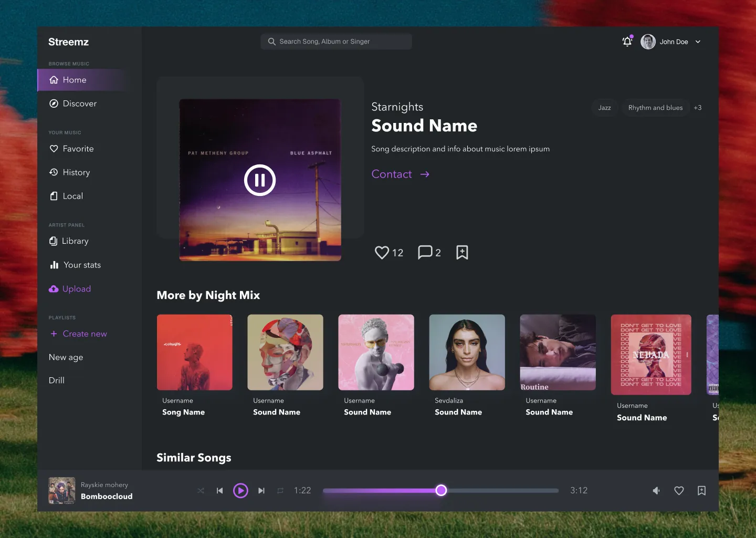Select the Jazz genre tag
Viewport: 756px width, 538px height.
pos(604,108)
